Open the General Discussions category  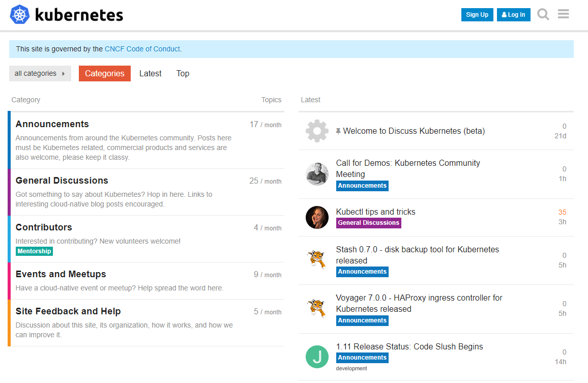coord(62,181)
